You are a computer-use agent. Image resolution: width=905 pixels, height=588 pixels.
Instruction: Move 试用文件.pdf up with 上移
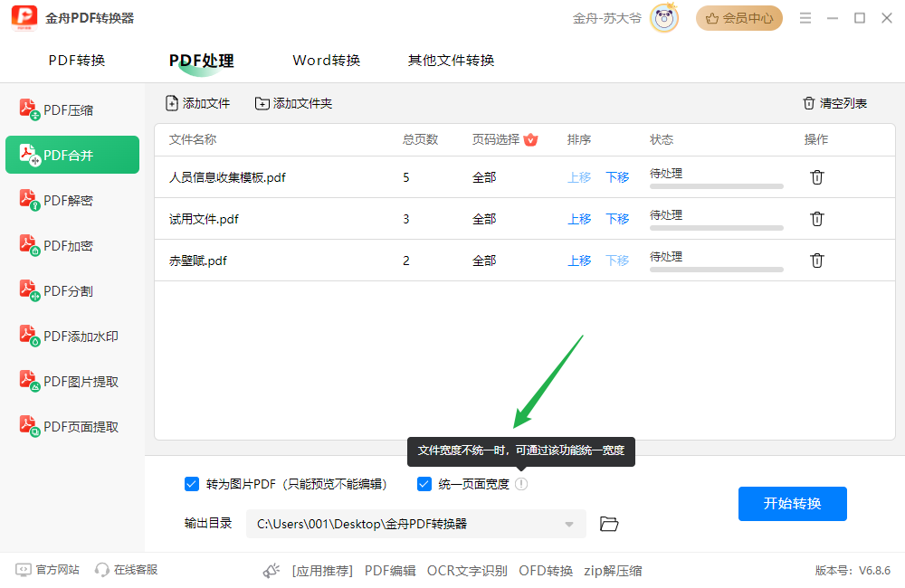tap(579, 219)
